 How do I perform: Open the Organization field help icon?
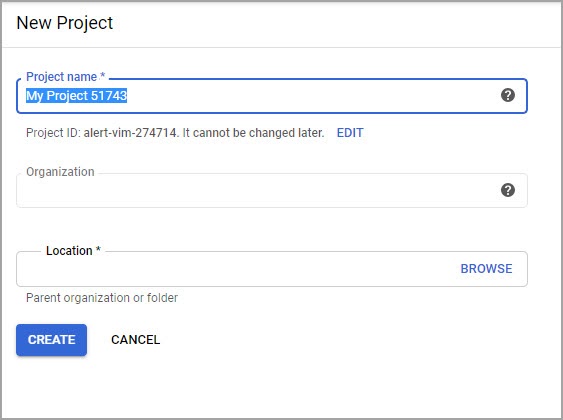click(x=508, y=190)
